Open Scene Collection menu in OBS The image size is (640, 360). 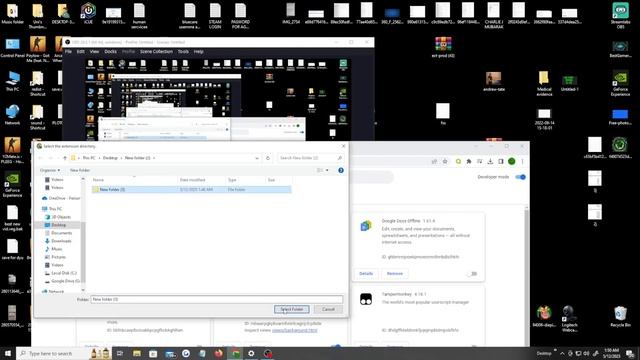pyautogui.click(x=156, y=52)
